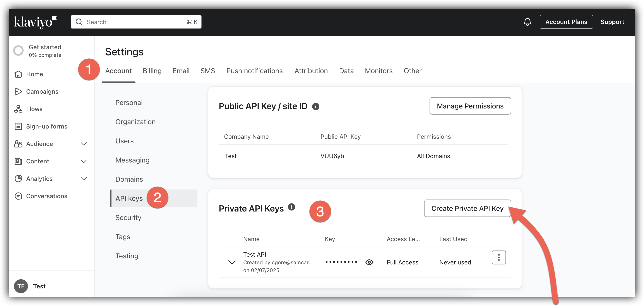Open Sign-up forms icon
The width and height of the screenshot is (644, 308).
click(x=18, y=126)
